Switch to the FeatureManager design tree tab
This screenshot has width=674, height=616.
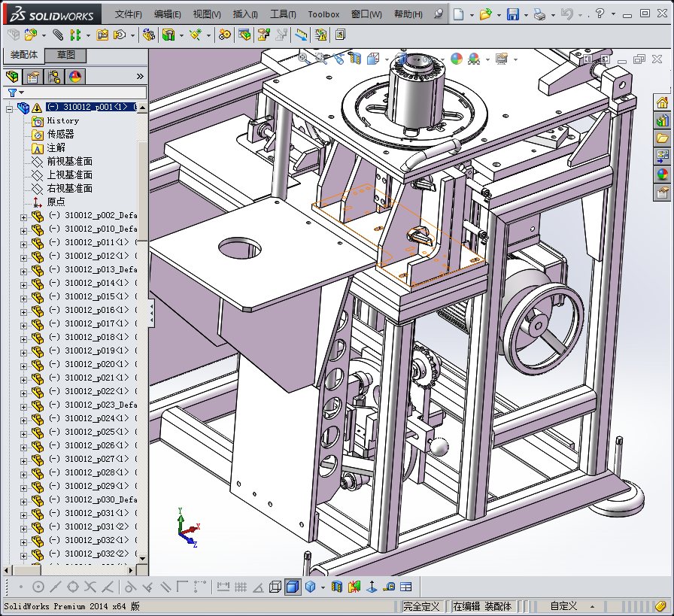(x=13, y=77)
